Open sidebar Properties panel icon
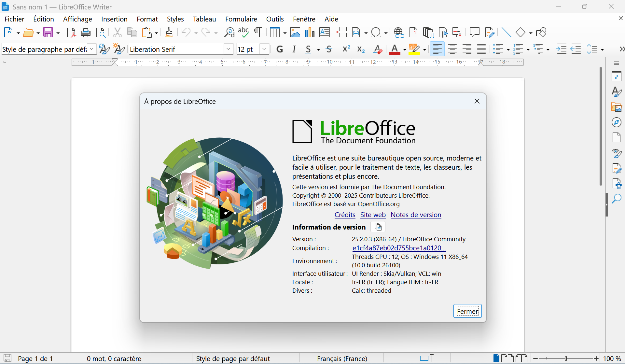The height and width of the screenshot is (364, 625). point(617,77)
